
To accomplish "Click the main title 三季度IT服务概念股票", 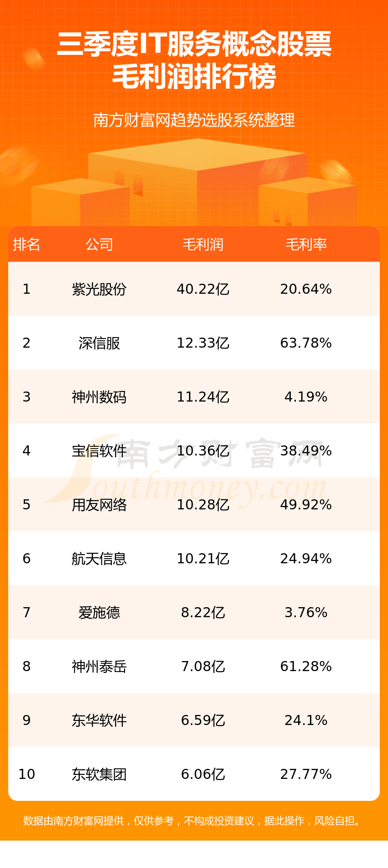I will (x=194, y=44).
